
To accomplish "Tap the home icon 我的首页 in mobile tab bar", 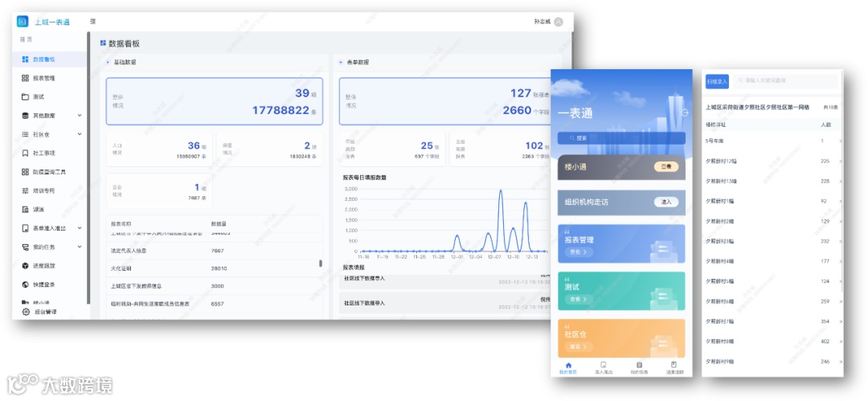I will click(567, 366).
